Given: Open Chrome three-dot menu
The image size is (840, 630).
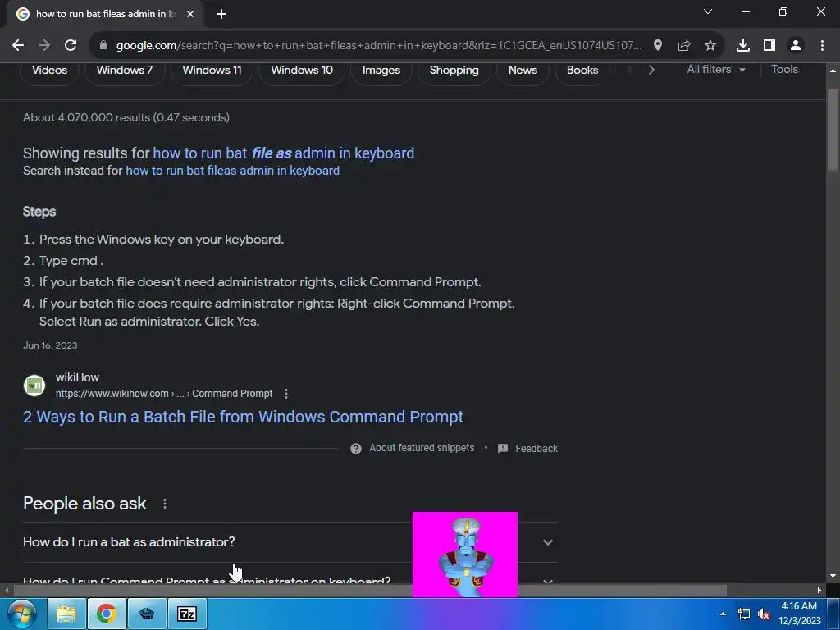Looking at the screenshot, I should (x=822, y=46).
